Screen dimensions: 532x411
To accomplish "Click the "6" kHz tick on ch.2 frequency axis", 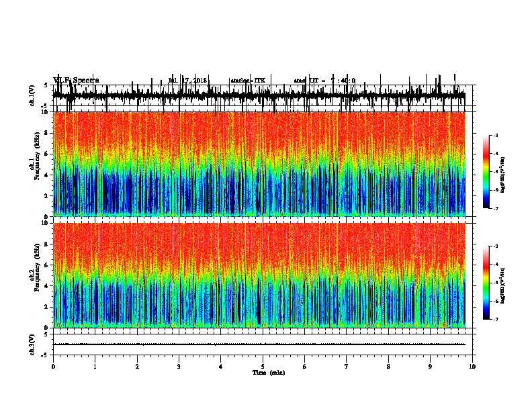I will point(47,265).
